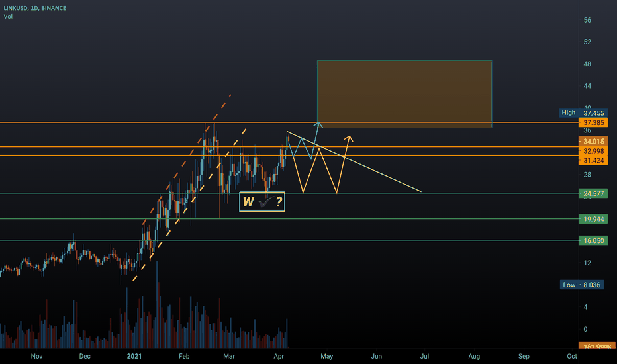
Task: Select the 19.944 green support label
Action: pos(593,219)
